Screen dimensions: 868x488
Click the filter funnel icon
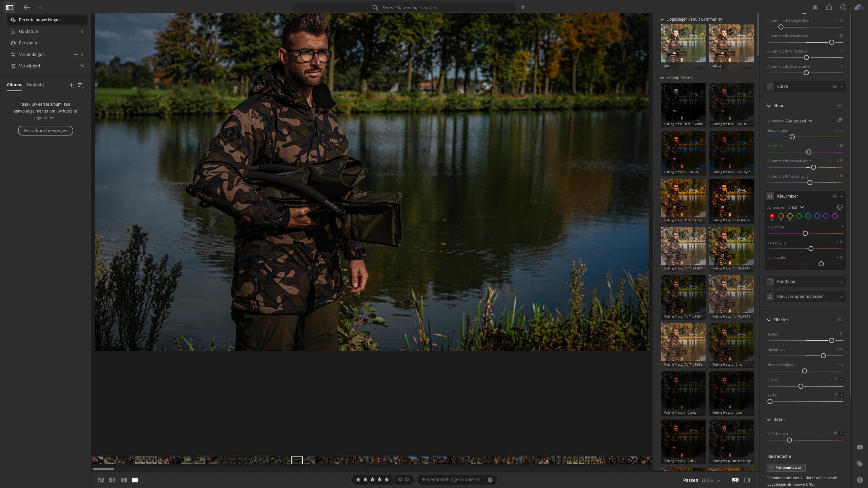[523, 7]
